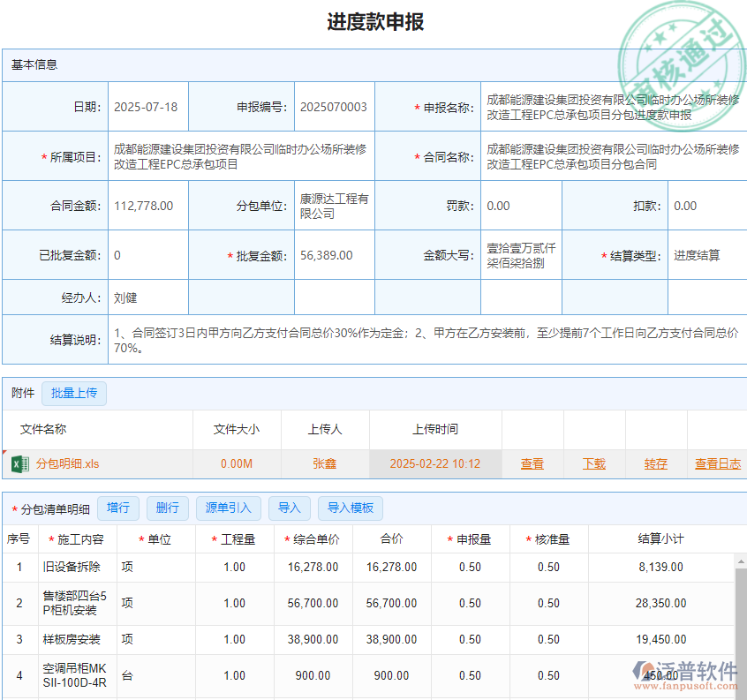
Task: Click the 删行 button to delete a row
Action: click(x=167, y=508)
